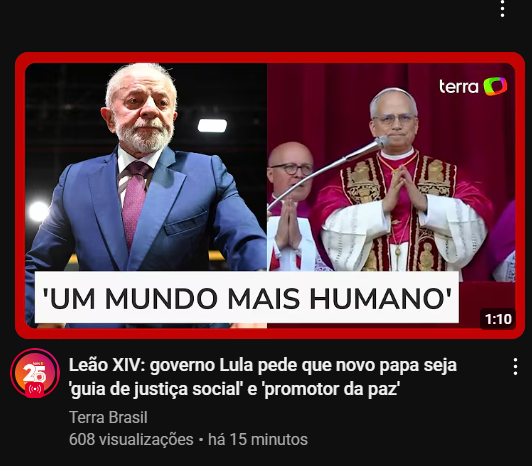Open the Terra Brasil channel avatar
The width and height of the screenshot is (532, 466).
coord(35,373)
